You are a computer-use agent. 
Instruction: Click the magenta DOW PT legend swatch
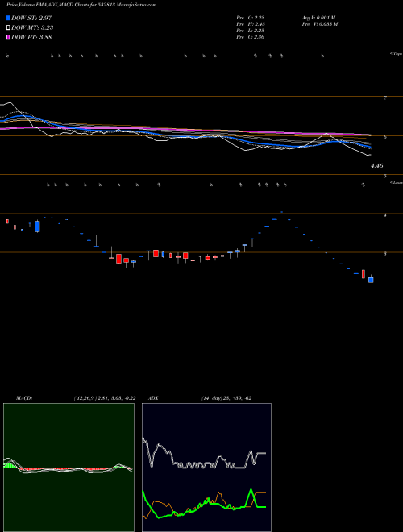click(x=8, y=37)
